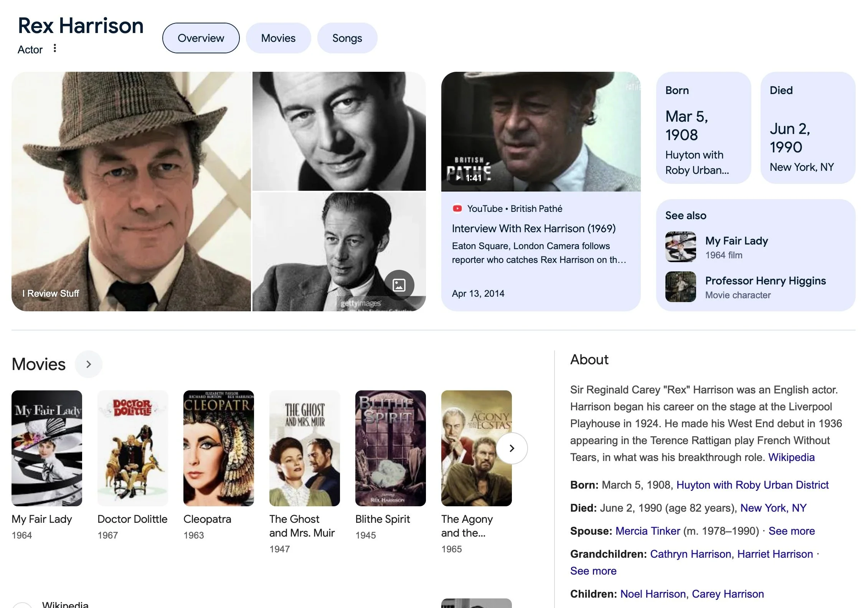Expand spouse list via See more
The width and height of the screenshot is (868, 608).
[x=791, y=531]
